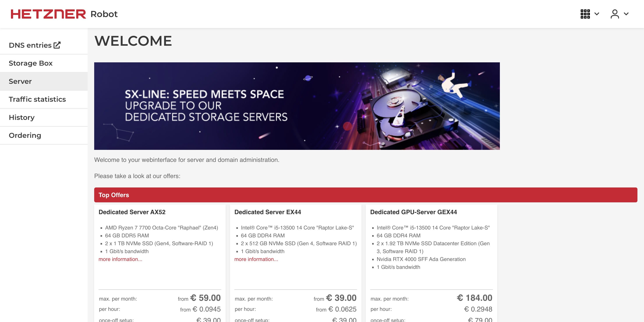Click the Robot title text
Image resolution: width=644 pixels, height=322 pixels.
pyautogui.click(x=104, y=14)
